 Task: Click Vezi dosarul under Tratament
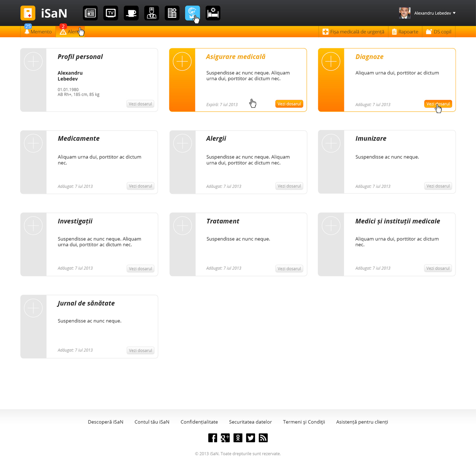[x=289, y=269]
